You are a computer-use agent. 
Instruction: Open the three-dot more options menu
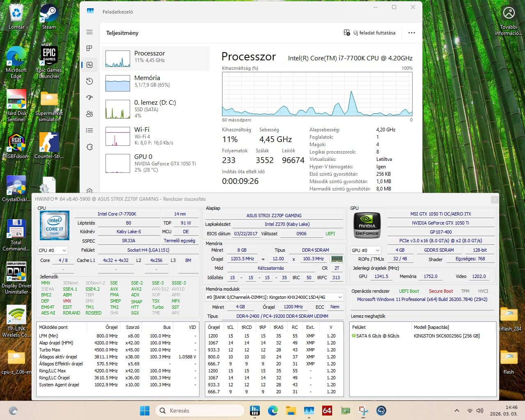(x=411, y=33)
